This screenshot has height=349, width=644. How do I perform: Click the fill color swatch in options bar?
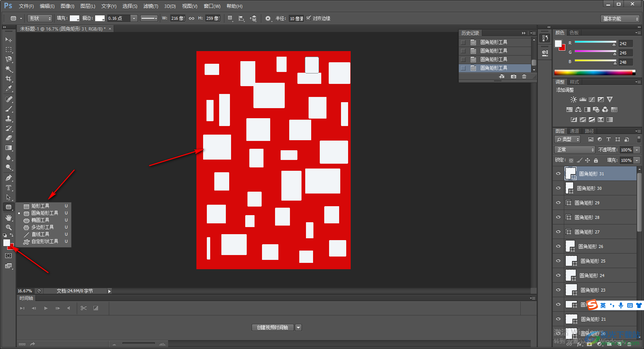pos(75,18)
